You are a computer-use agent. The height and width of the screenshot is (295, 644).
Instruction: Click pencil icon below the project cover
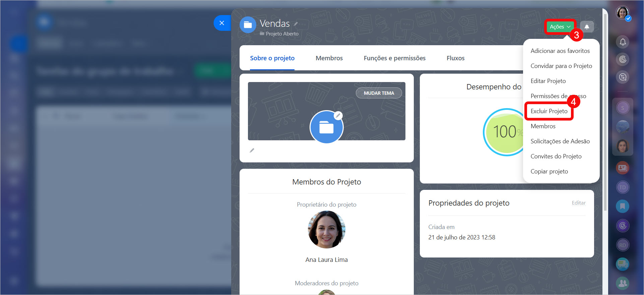(252, 150)
